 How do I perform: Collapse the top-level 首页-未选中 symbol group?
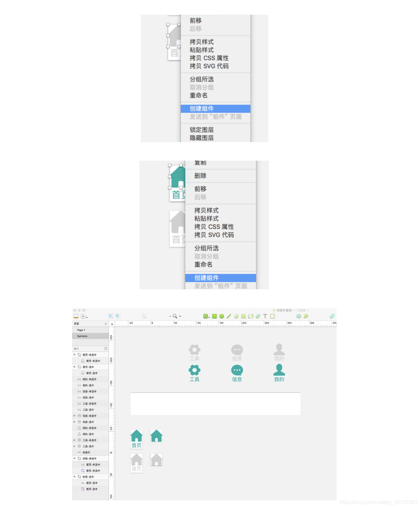(x=75, y=355)
